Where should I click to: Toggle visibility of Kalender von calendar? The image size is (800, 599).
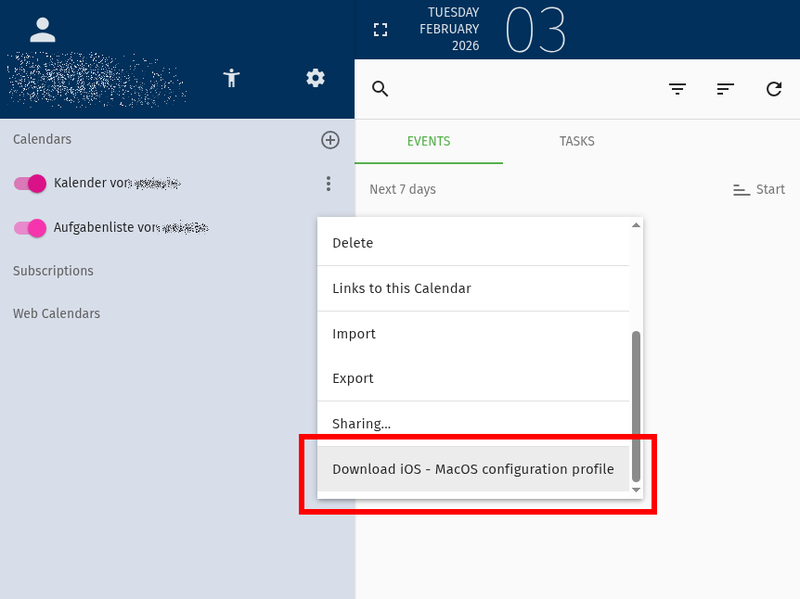point(30,183)
